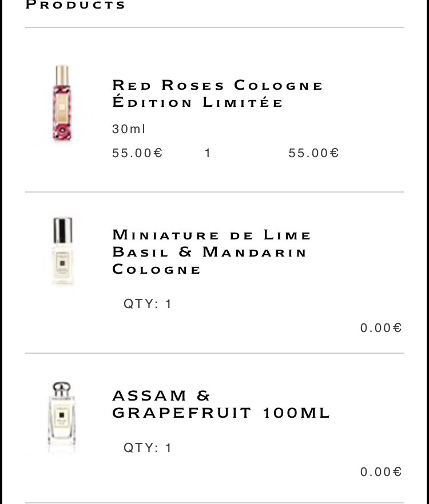Click the Miniature de Lime Basil & Mandarin title
The width and height of the screenshot is (429, 504).
click(x=212, y=252)
